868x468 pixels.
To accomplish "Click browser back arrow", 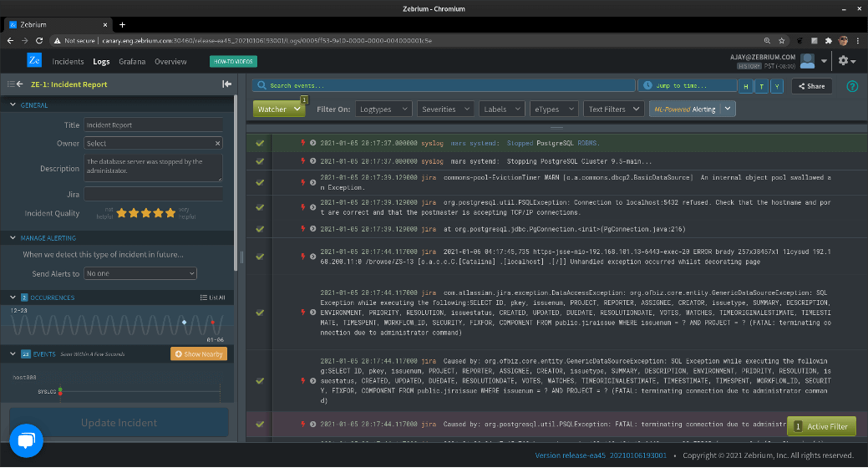I will point(10,40).
